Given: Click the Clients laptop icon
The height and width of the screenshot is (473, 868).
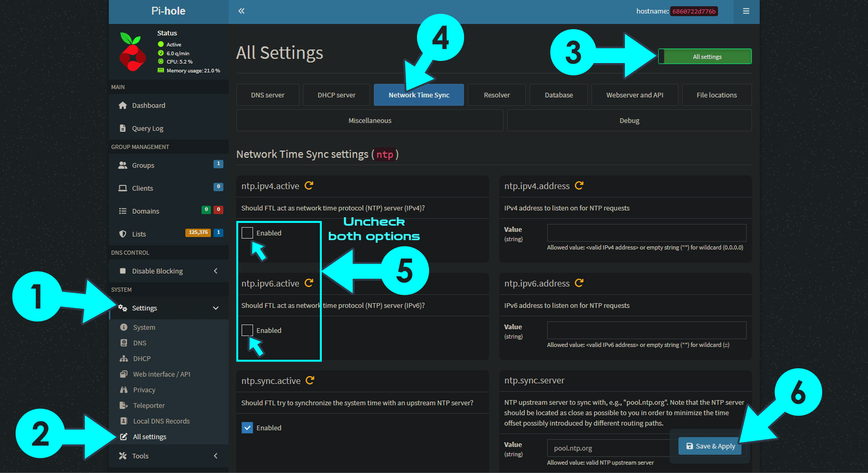Looking at the screenshot, I should (x=123, y=188).
